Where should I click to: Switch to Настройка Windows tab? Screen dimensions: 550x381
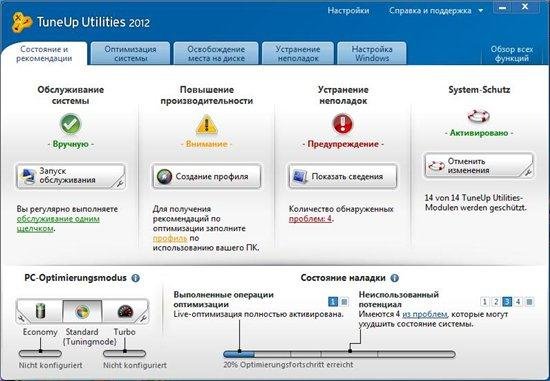[x=372, y=54]
